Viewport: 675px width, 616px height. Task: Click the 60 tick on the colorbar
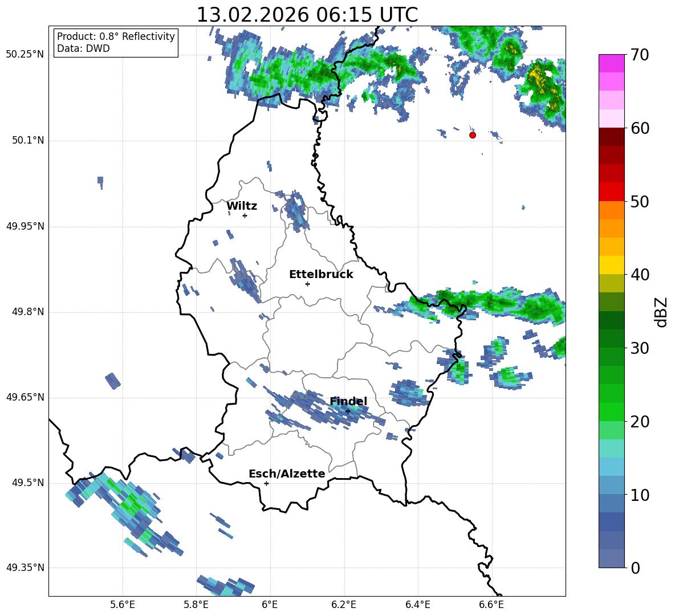640,128
